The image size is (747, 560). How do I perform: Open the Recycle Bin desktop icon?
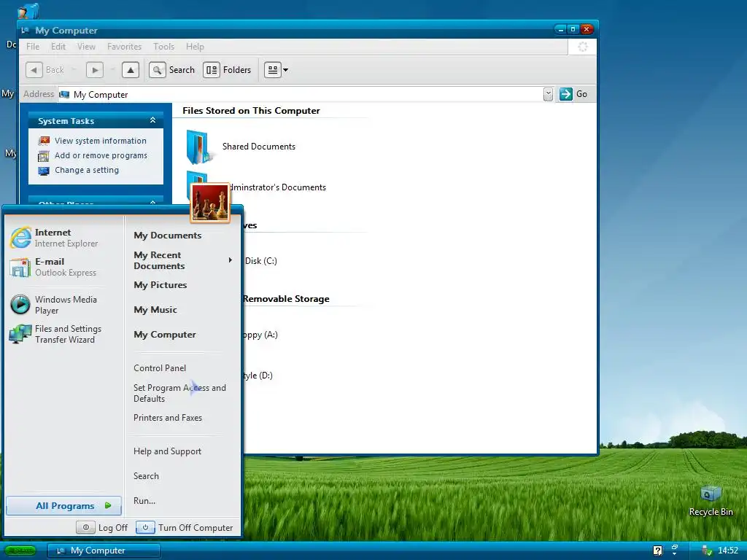711,501
